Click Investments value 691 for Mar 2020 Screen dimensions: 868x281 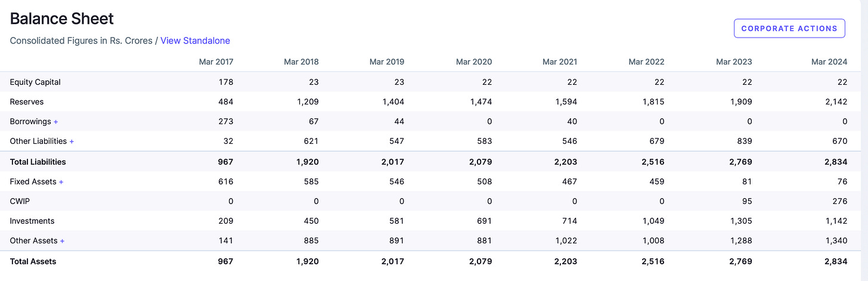coord(484,221)
